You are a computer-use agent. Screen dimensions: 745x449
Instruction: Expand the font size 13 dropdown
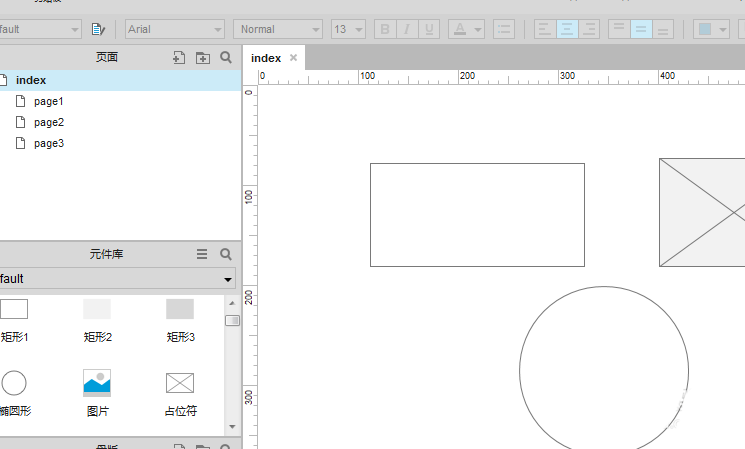[x=348, y=29]
